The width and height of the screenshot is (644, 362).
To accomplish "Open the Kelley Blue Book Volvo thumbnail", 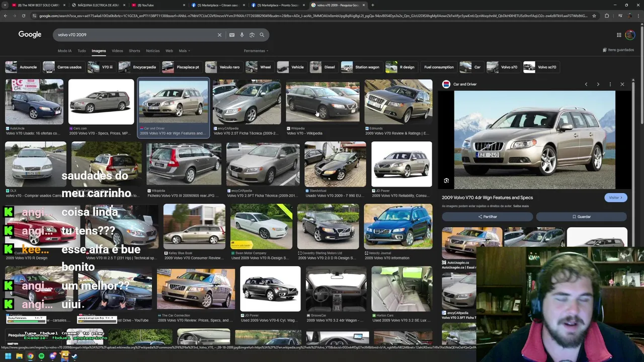I will tap(194, 227).
